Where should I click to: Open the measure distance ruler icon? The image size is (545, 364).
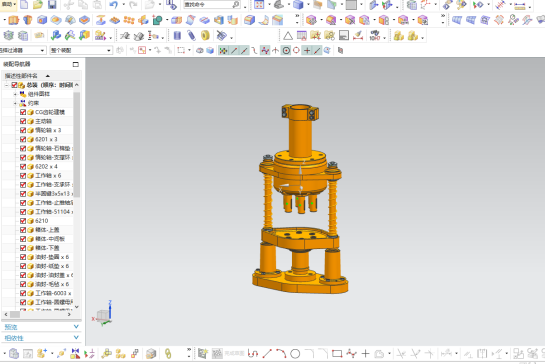(x=520, y=5)
